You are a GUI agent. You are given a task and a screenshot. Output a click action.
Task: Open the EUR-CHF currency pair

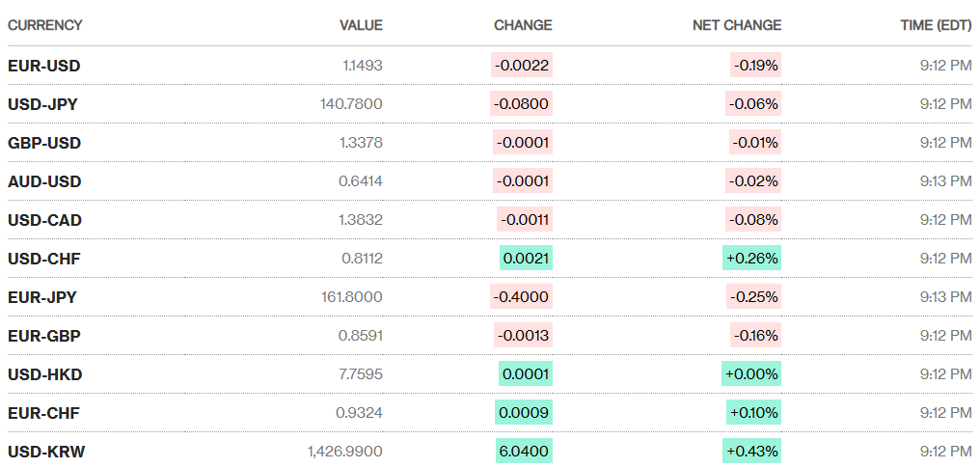tap(43, 413)
